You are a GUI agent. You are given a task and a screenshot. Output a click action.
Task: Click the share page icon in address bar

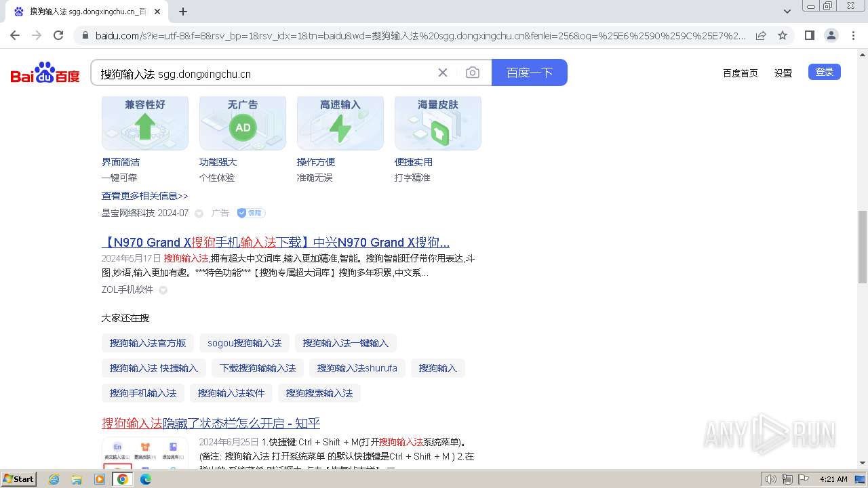tap(761, 35)
